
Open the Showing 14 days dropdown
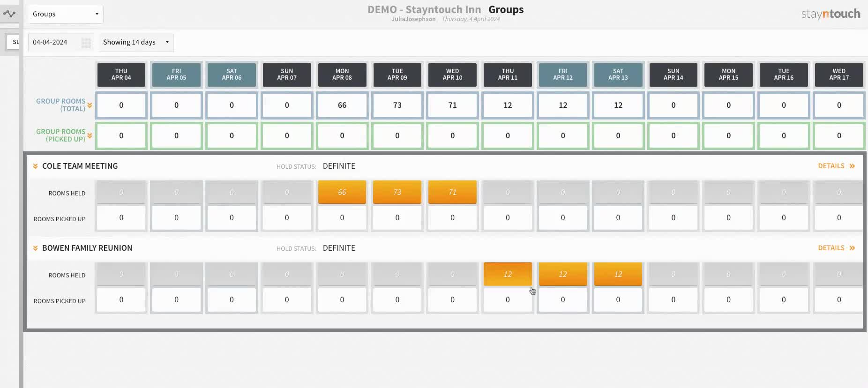click(x=136, y=42)
